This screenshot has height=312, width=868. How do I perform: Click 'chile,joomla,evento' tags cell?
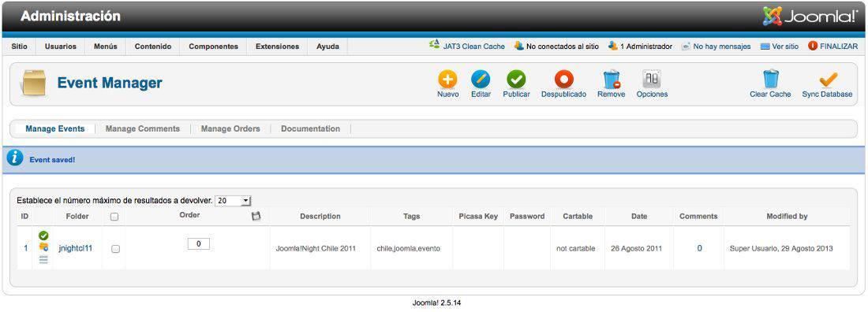pyautogui.click(x=408, y=248)
